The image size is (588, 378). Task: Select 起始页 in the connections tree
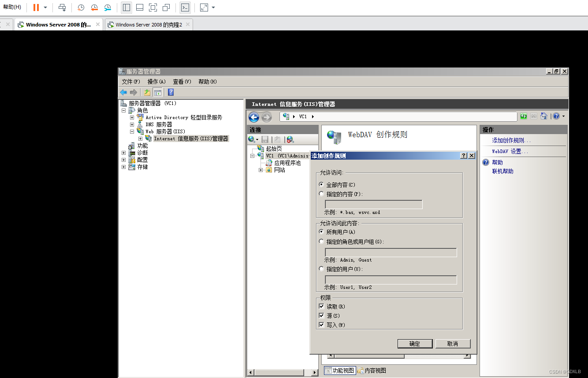[x=274, y=149]
